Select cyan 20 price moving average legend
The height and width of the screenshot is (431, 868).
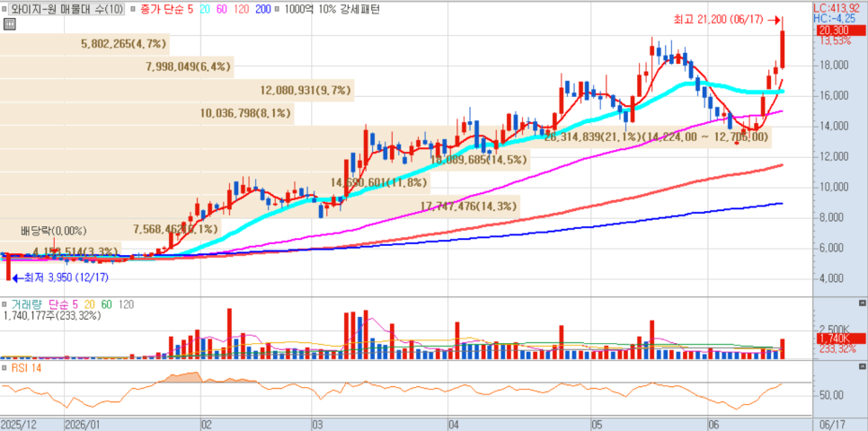coord(204,9)
